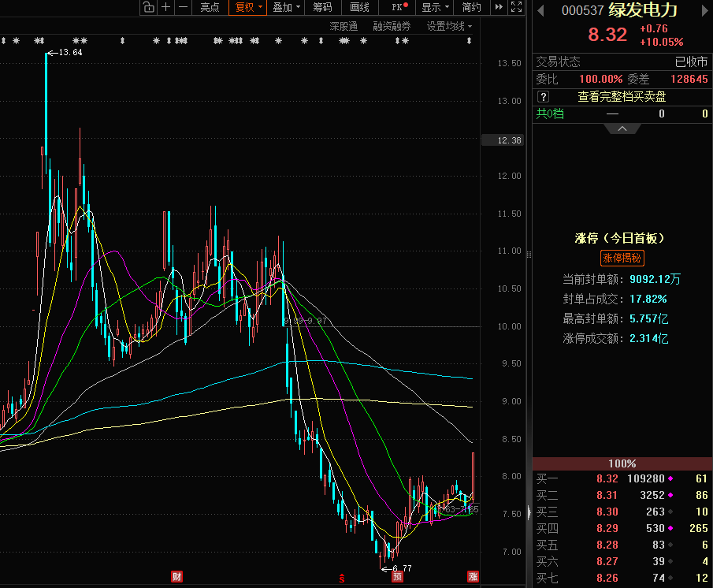Click the 深股通 tag

pos(344,26)
